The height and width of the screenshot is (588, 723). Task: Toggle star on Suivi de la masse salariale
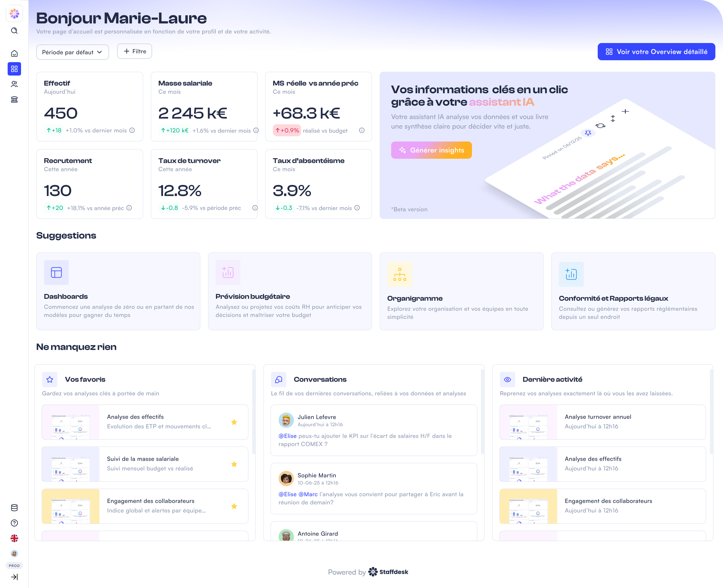click(234, 464)
